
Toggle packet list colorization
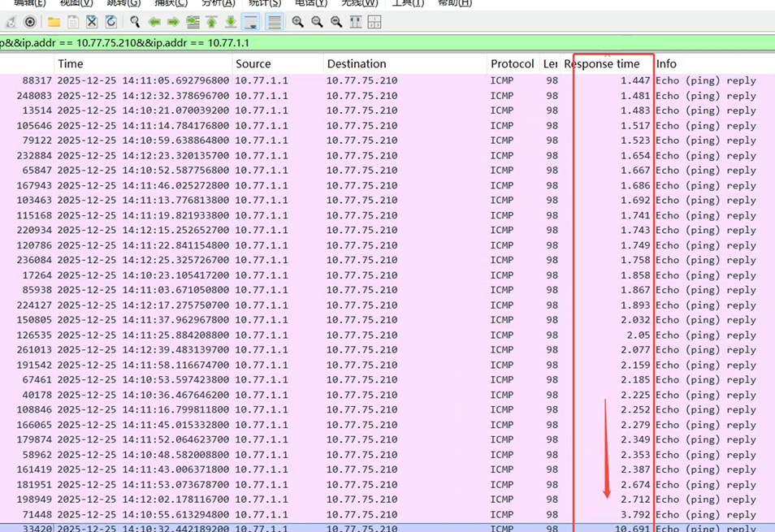point(275,22)
